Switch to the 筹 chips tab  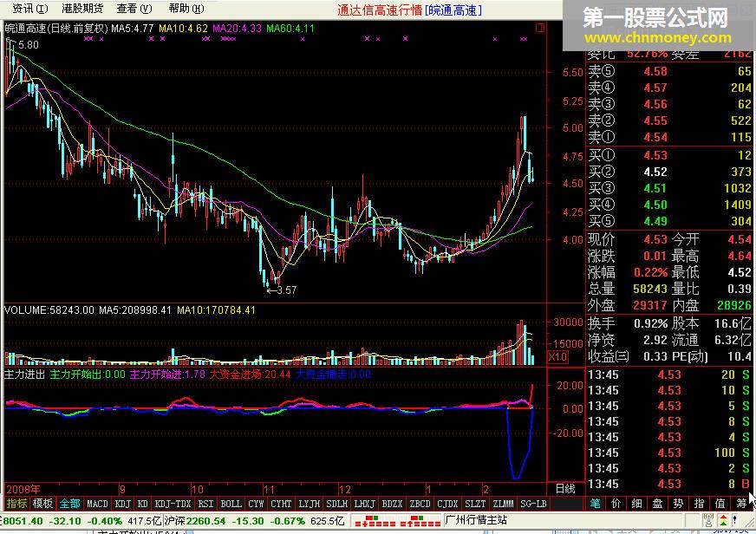coord(741,504)
